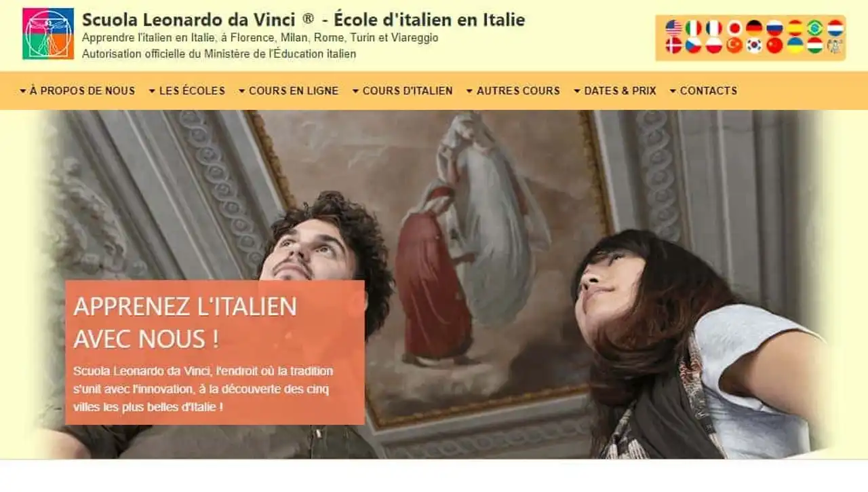
Task: Open the LES ÉCOLES dropdown
Action: click(186, 90)
